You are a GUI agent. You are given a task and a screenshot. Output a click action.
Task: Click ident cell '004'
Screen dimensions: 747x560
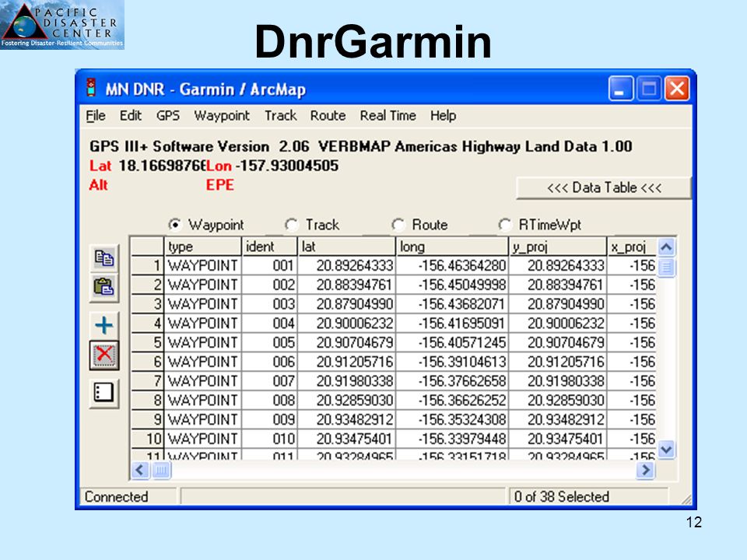tap(270, 324)
